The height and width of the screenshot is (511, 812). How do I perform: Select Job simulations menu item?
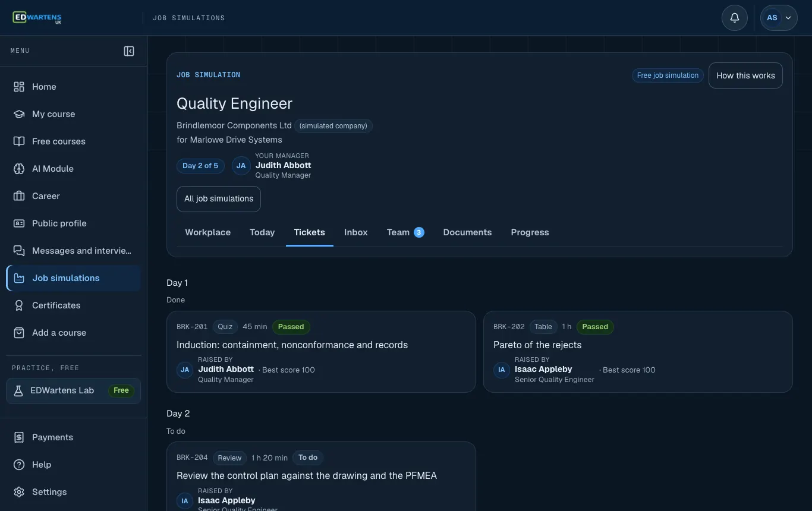73,278
